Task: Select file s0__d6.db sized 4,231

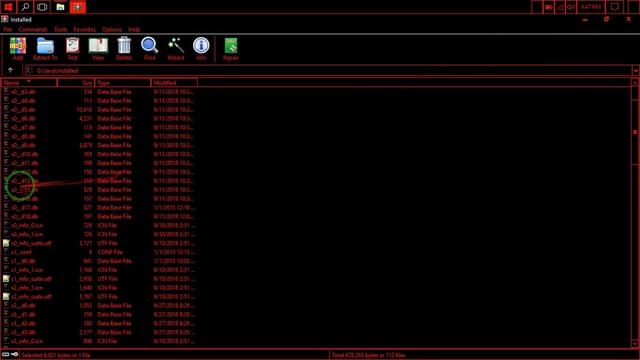Action: 23,119
